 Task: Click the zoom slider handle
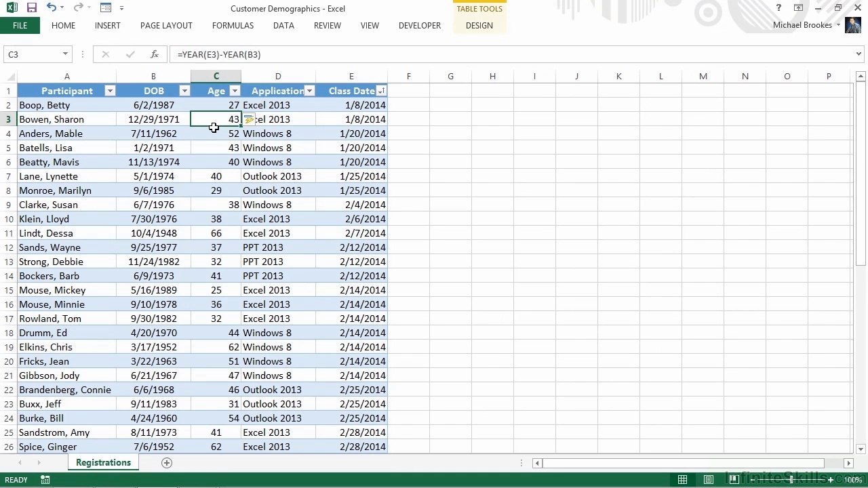click(x=793, y=480)
